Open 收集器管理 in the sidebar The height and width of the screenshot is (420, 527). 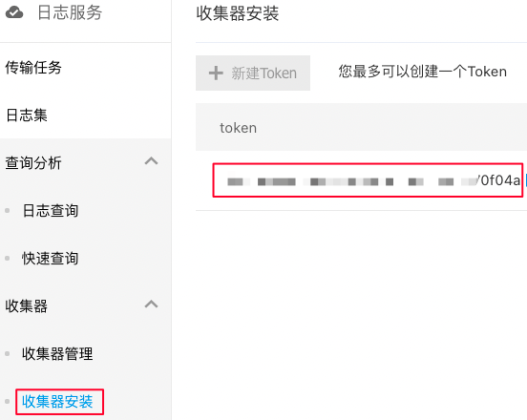pyautogui.click(x=57, y=354)
